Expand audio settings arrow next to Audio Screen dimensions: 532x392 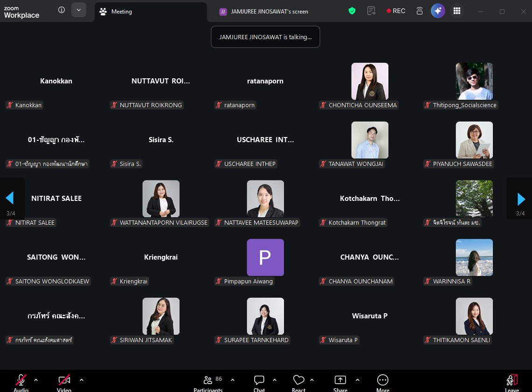[36, 380]
